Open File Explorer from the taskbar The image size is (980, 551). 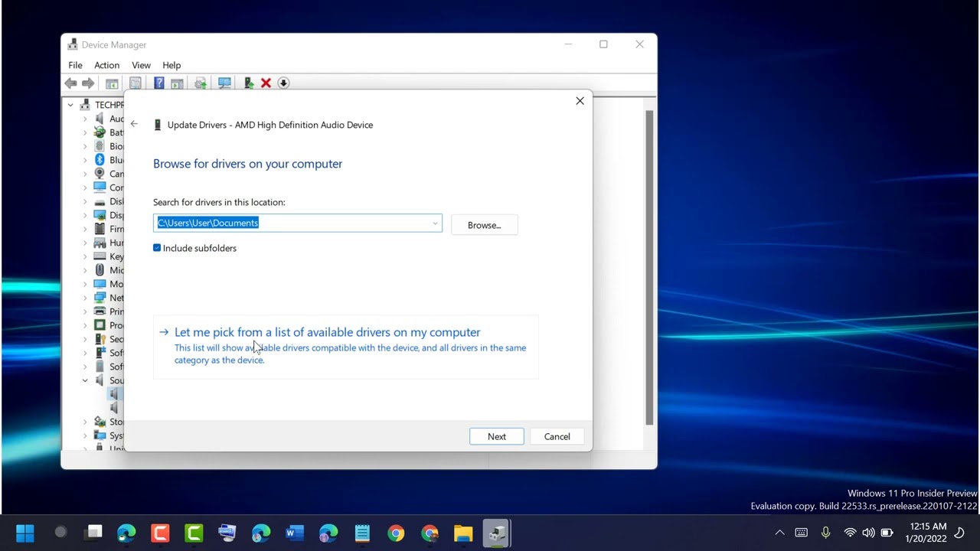click(x=463, y=533)
